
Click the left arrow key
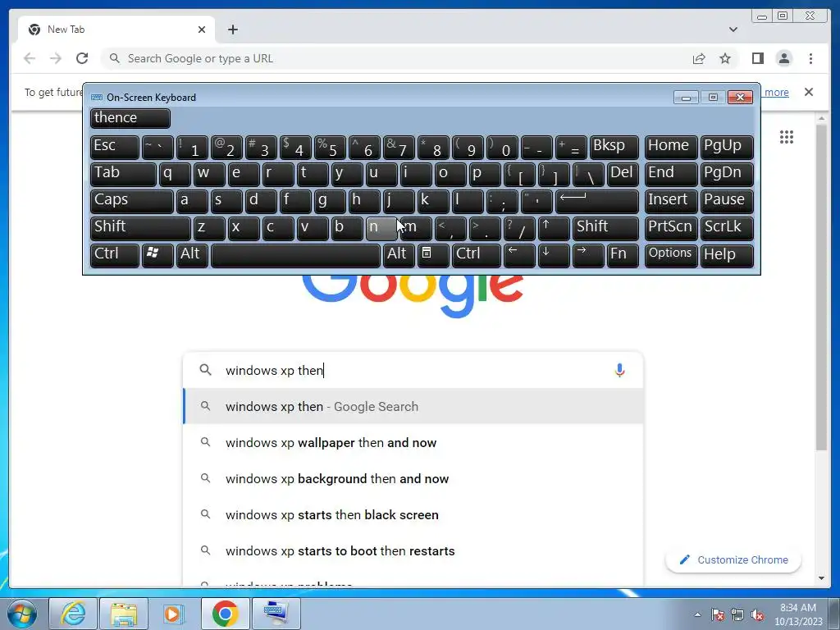[x=519, y=255]
